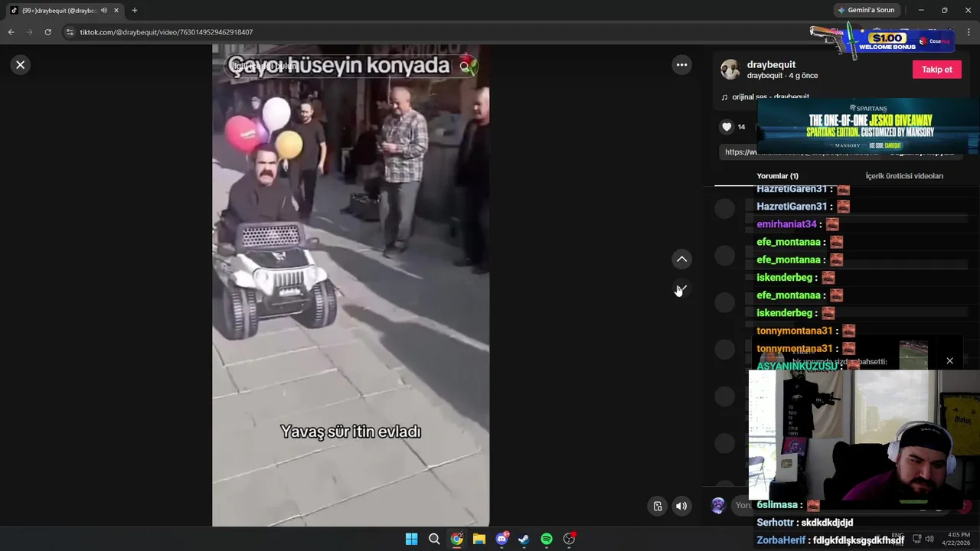
Task: Open File Explorer from the taskbar
Action: pos(479,539)
